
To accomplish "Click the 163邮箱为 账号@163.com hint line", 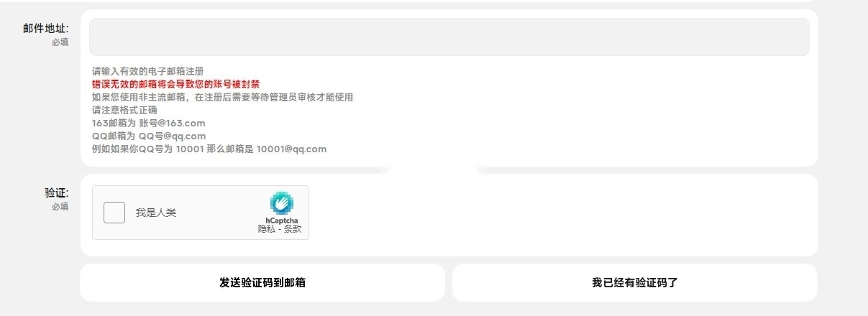I will 149,123.
